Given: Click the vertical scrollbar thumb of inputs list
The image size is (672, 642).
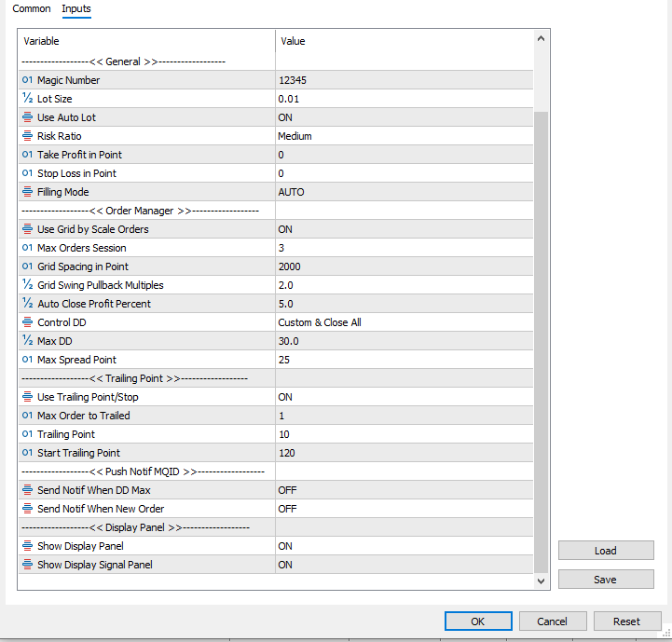Looking at the screenshot, I should tap(541, 335).
